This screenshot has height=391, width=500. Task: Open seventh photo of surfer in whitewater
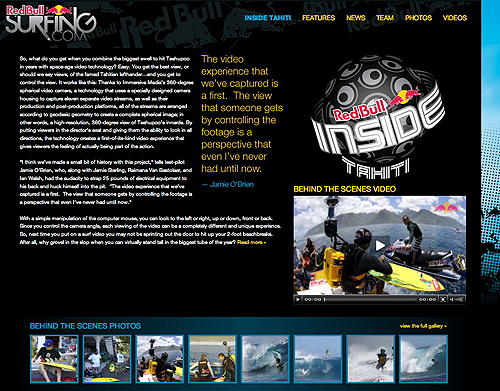370,359
